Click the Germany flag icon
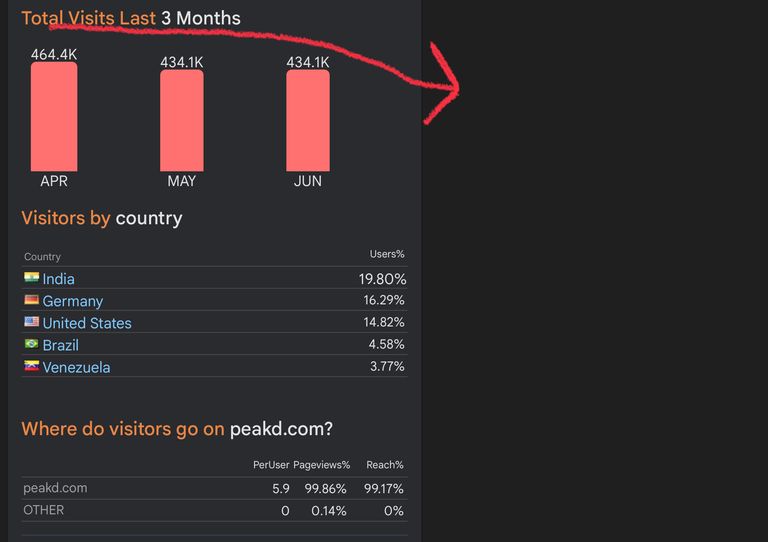 click(31, 300)
